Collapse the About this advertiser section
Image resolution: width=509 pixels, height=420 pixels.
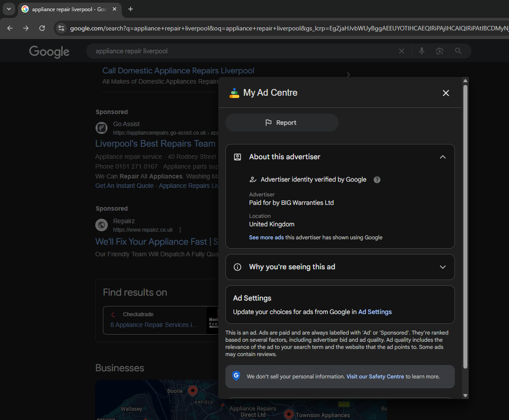(442, 157)
